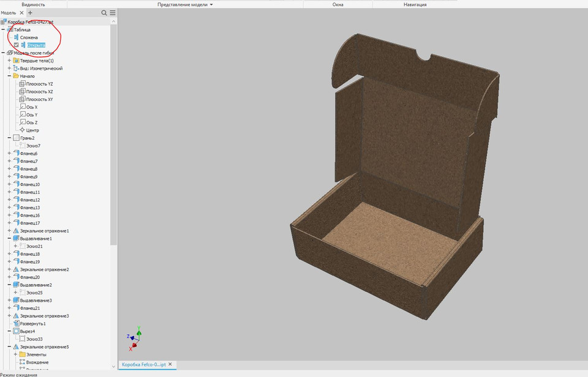Click the sketch icon beside Эскиз25
Screen dimensions: 588x377
tap(24, 293)
